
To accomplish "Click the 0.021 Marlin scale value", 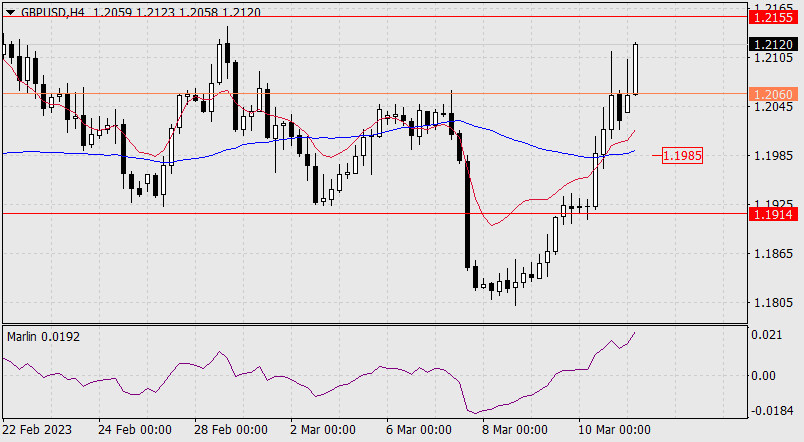I will 765,335.
